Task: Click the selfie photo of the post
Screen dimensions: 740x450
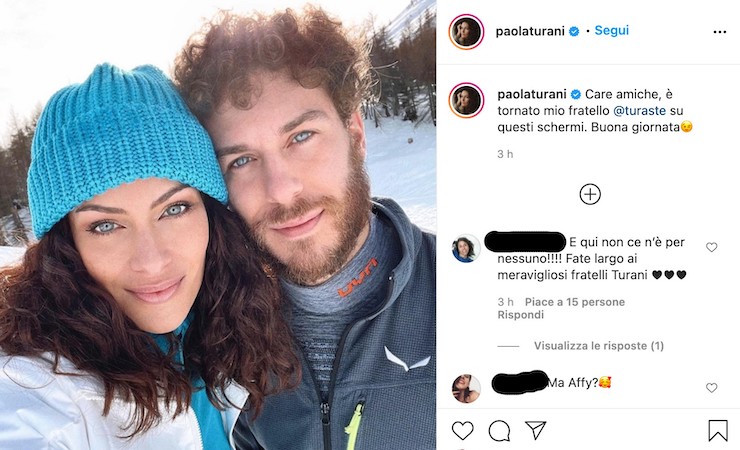Action: click(218, 225)
